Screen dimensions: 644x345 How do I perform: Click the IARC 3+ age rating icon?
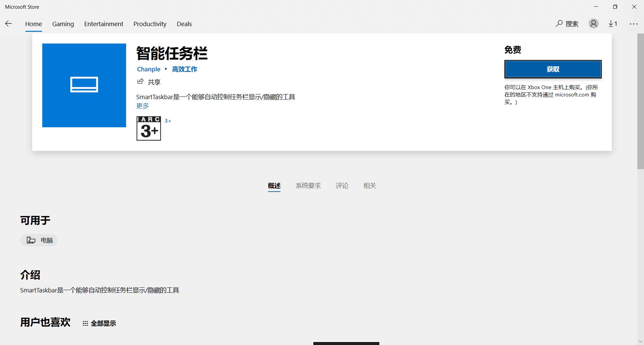[149, 129]
